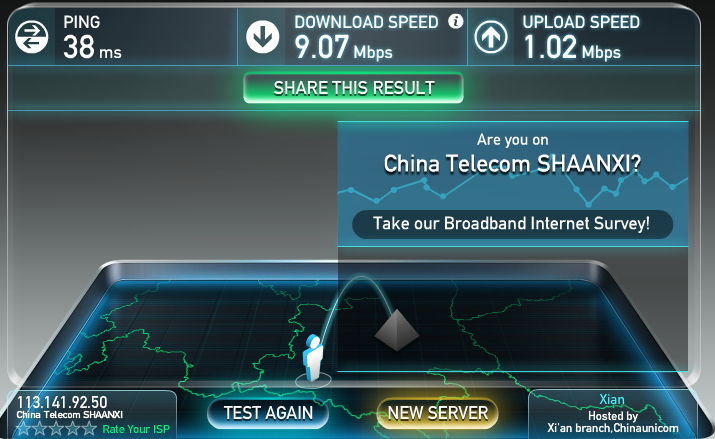Click the IP address 113.141.92.50
Viewport: 715px width, 439px height.
tap(62, 402)
